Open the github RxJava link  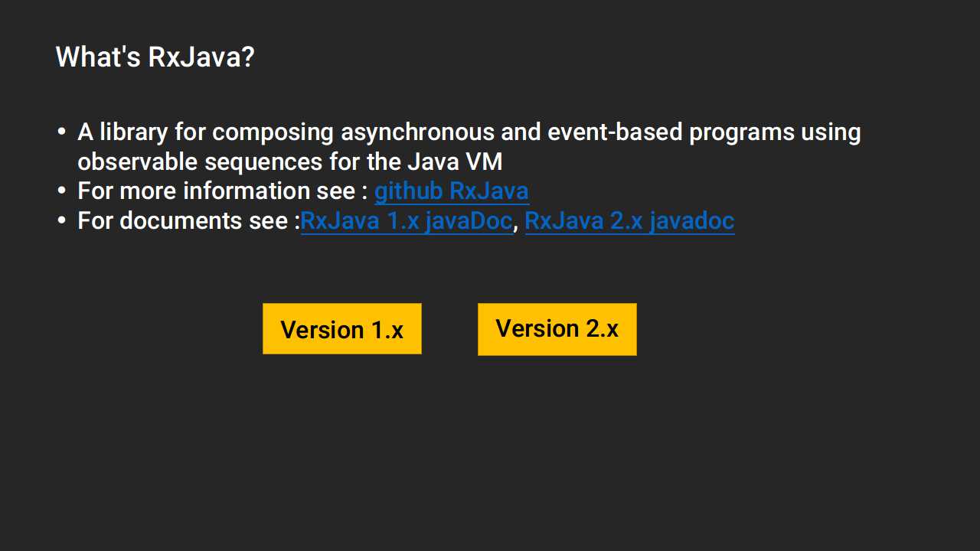click(451, 191)
